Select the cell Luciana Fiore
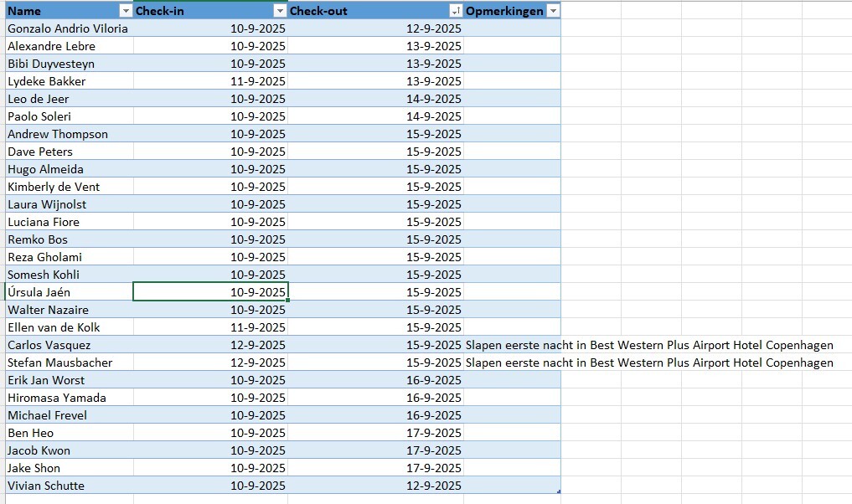 pos(69,222)
